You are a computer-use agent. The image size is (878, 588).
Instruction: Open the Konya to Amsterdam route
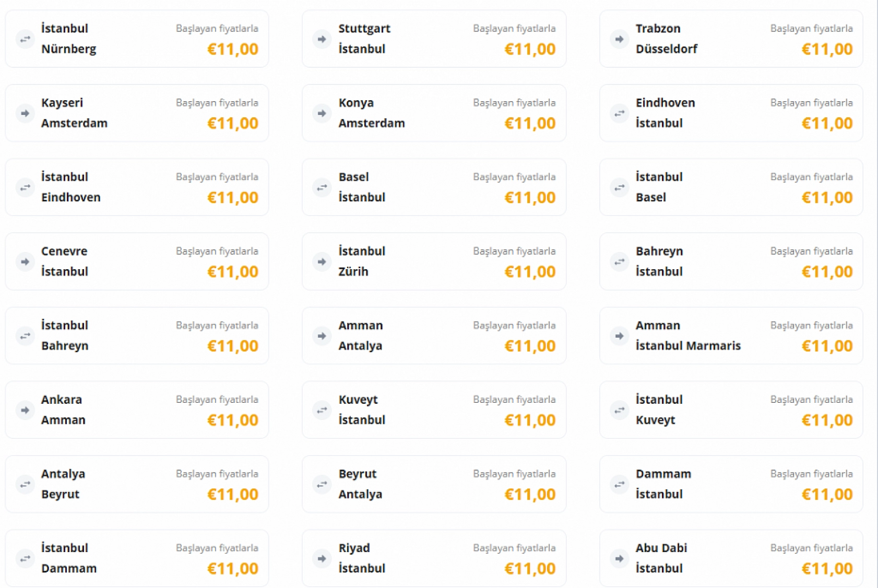[x=434, y=113]
